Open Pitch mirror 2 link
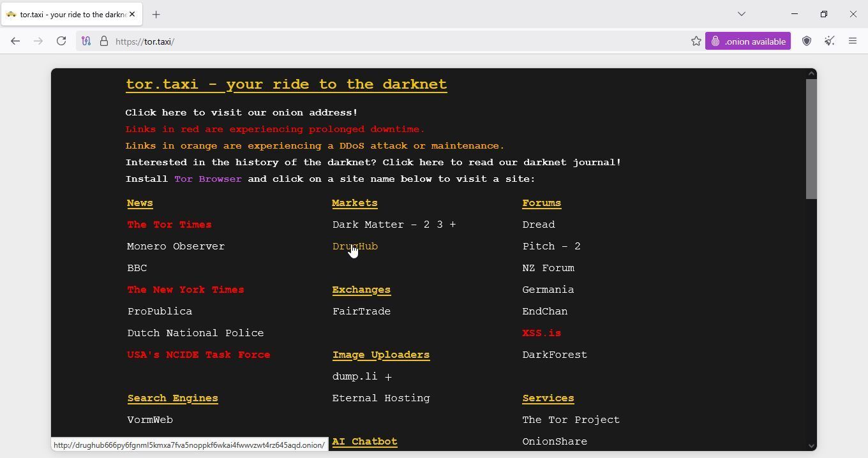Viewport: 868px width, 458px height. [577, 246]
